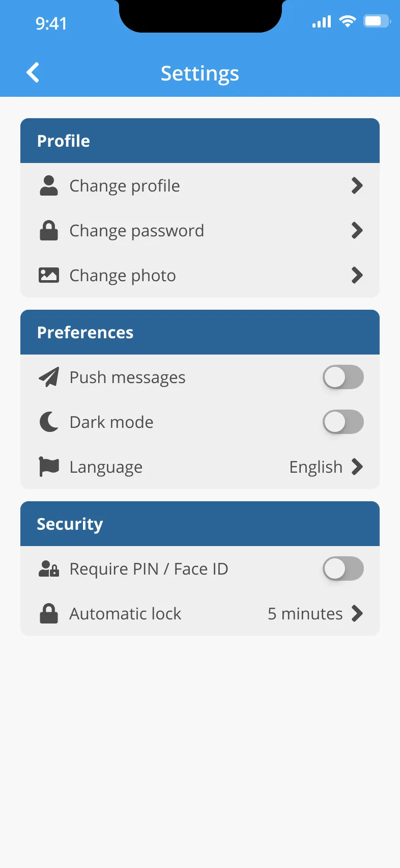The height and width of the screenshot is (868, 400).
Task: Click the flag icon beside Language
Action: coord(49,467)
